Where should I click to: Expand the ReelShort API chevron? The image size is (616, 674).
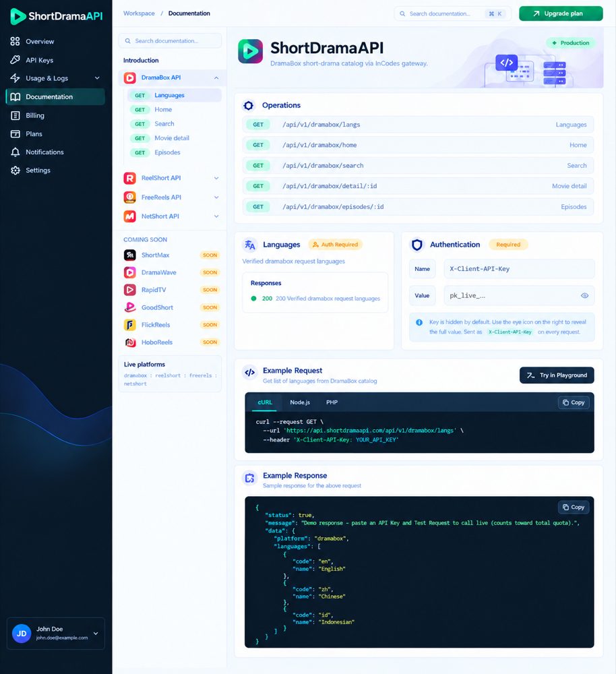coord(216,178)
